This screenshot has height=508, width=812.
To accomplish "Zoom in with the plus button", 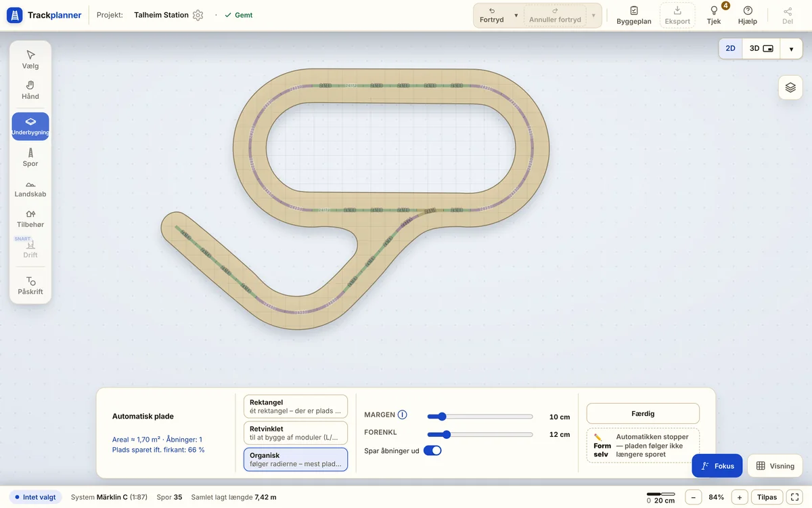I will tap(740, 497).
